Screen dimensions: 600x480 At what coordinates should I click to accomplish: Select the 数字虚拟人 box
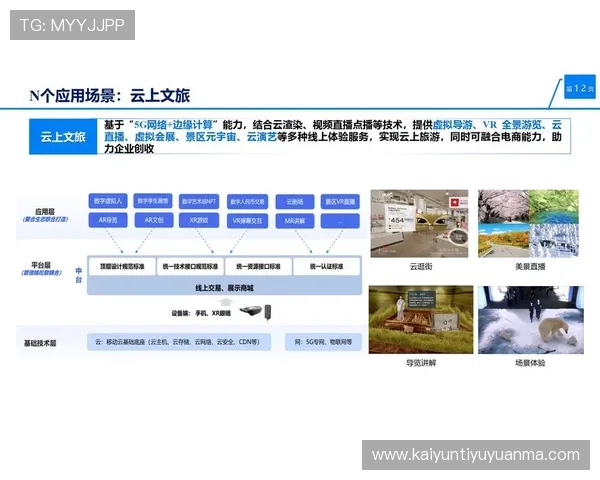point(108,201)
